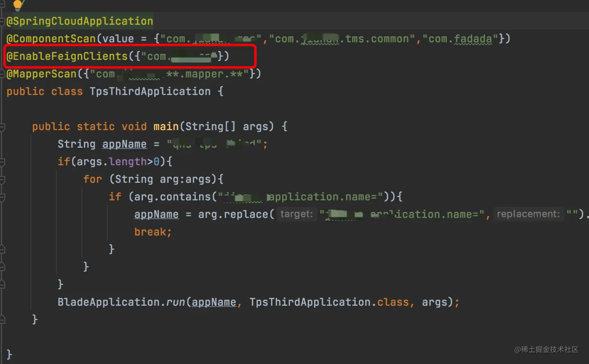Collapse the main method fold marker
This screenshot has width=589, height=364.
pyautogui.click(x=2, y=127)
